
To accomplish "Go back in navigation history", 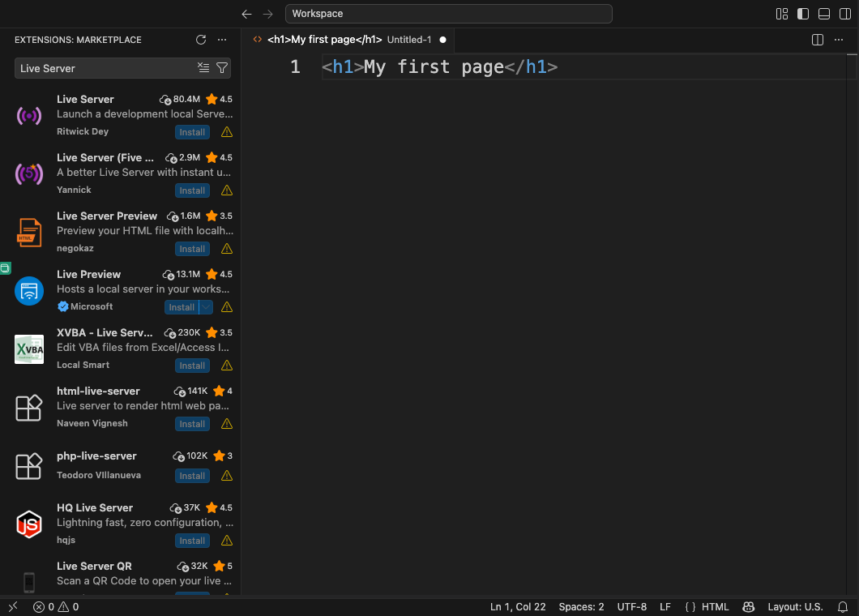I will 246,14.
